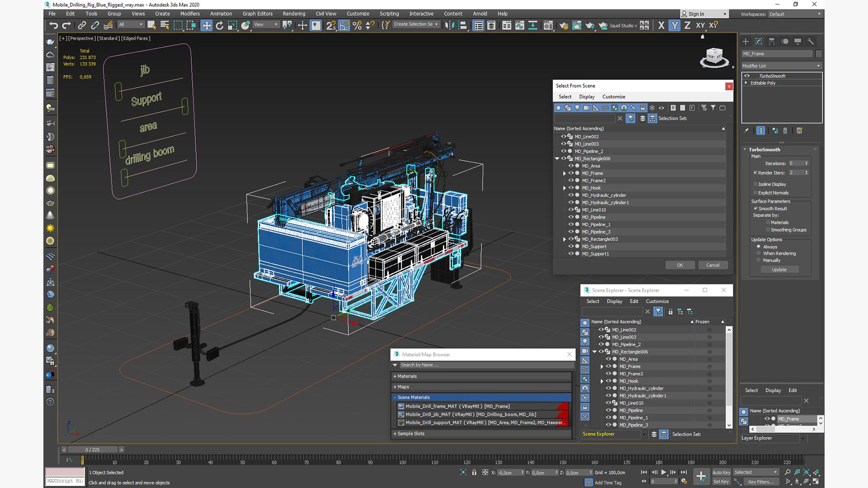This screenshot has width=868, height=488.
Task: Select the Manually update option
Action: point(759,260)
